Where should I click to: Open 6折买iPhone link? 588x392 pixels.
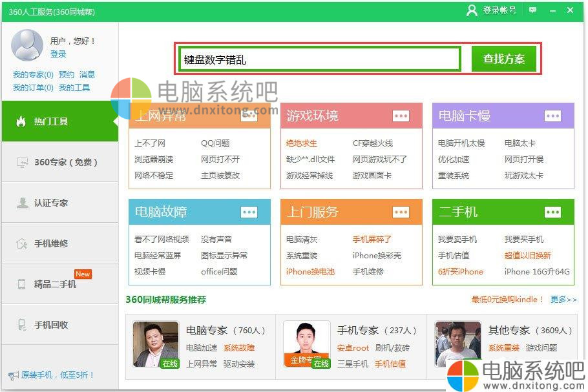pos(461,271)
